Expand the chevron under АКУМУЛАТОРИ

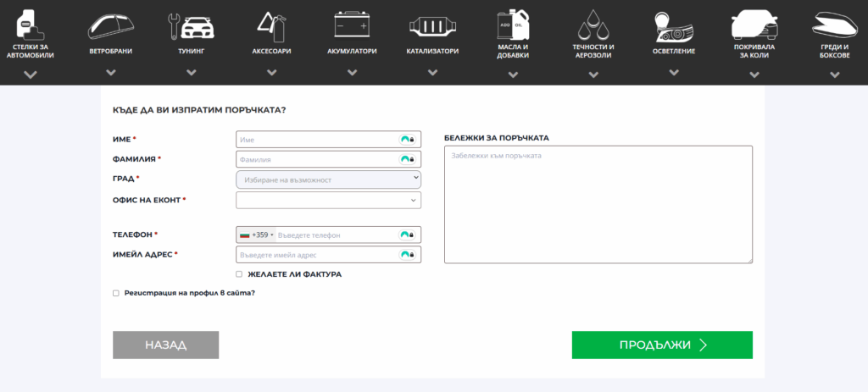click(352, 72)
